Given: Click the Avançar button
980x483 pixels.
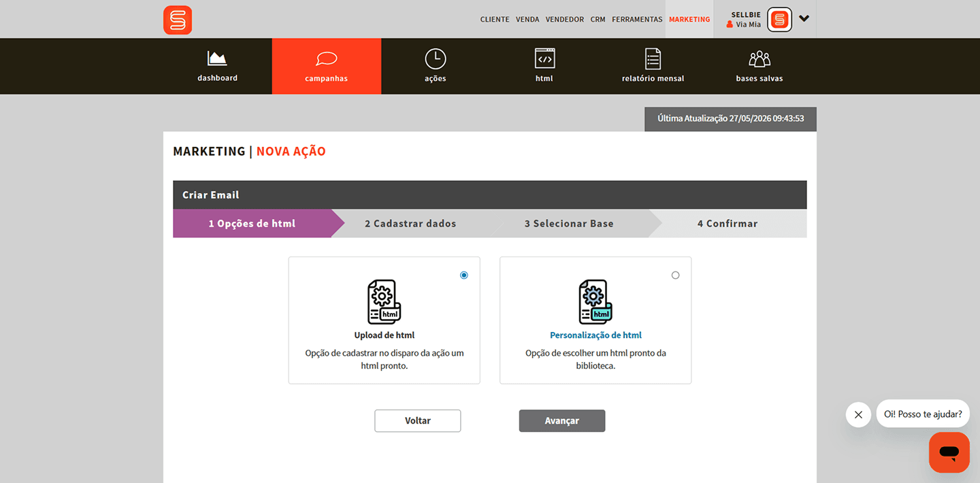Looking at the screenshot, I should pos(562,420).
